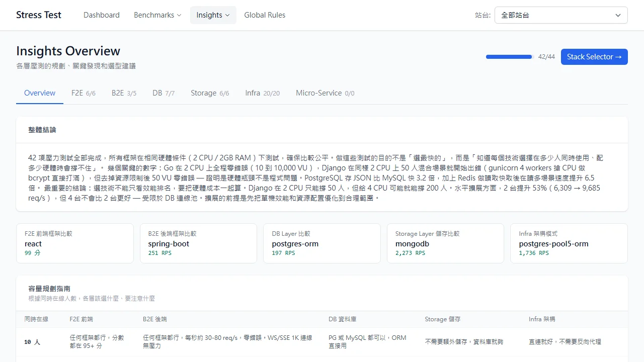This screenshot has height=362, width=644.
Task: Click the Stack Selector button
Action: tap(594, 57)
